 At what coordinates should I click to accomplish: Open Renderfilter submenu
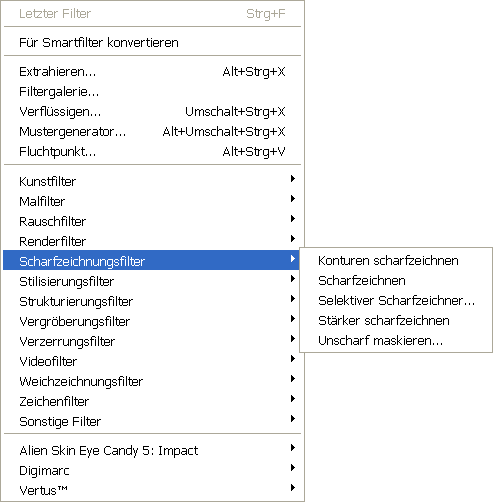[x=152, y=241]
